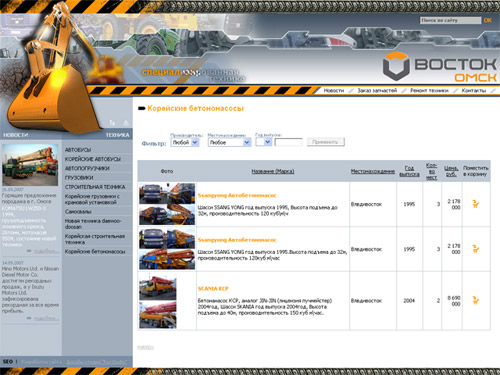Open the crane news photo thumbnail
This screenshot has width=500, height=375.
(x=30, y=165)
